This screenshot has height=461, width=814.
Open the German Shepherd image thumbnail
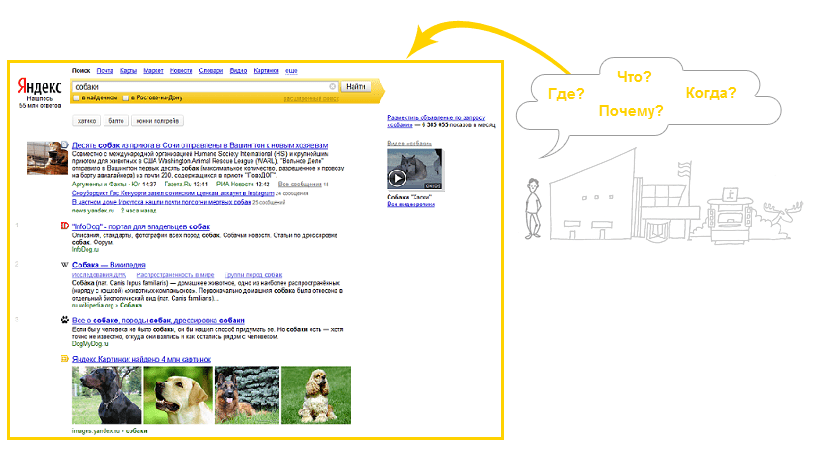247,395
